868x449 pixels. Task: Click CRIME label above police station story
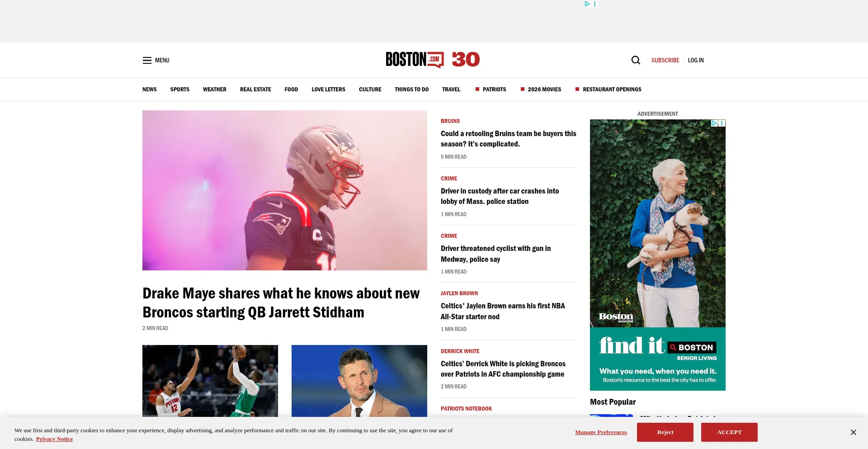449,179
